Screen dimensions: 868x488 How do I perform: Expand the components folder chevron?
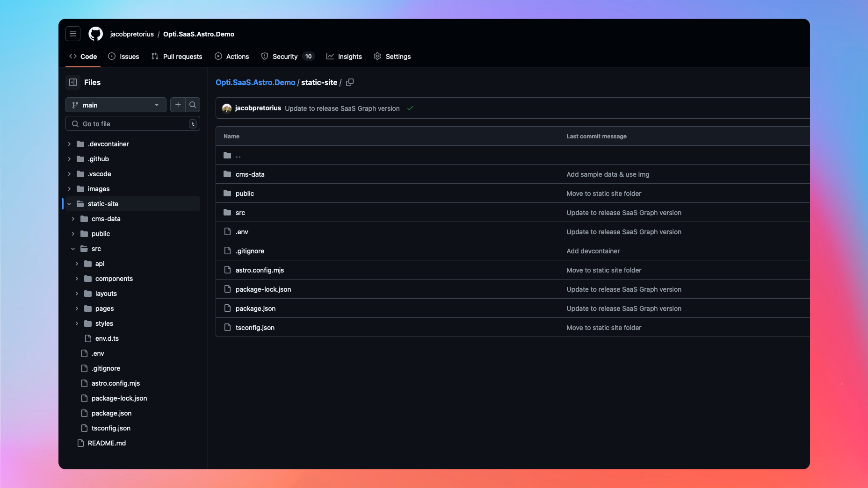[77, 279]
